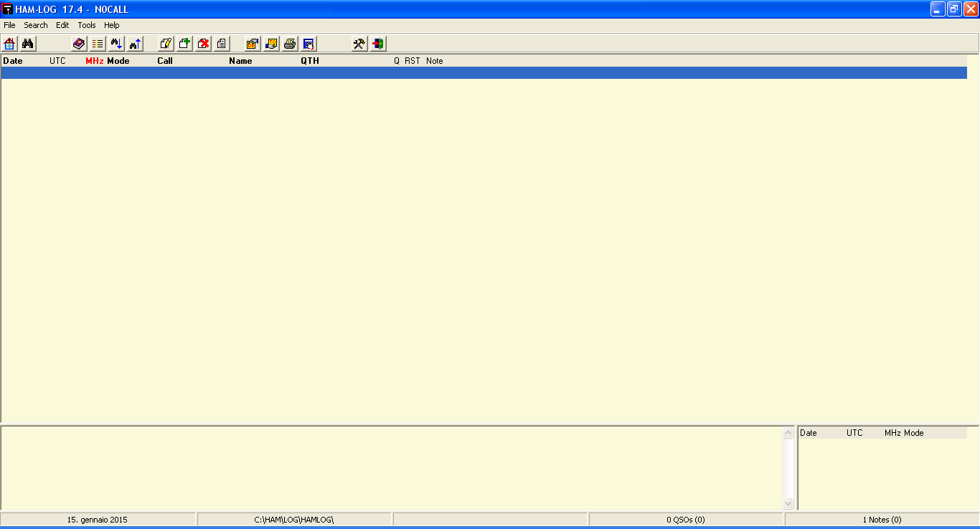Click the red MHz column header
This screenshot has width=980, height=529.
pos(94,61)
